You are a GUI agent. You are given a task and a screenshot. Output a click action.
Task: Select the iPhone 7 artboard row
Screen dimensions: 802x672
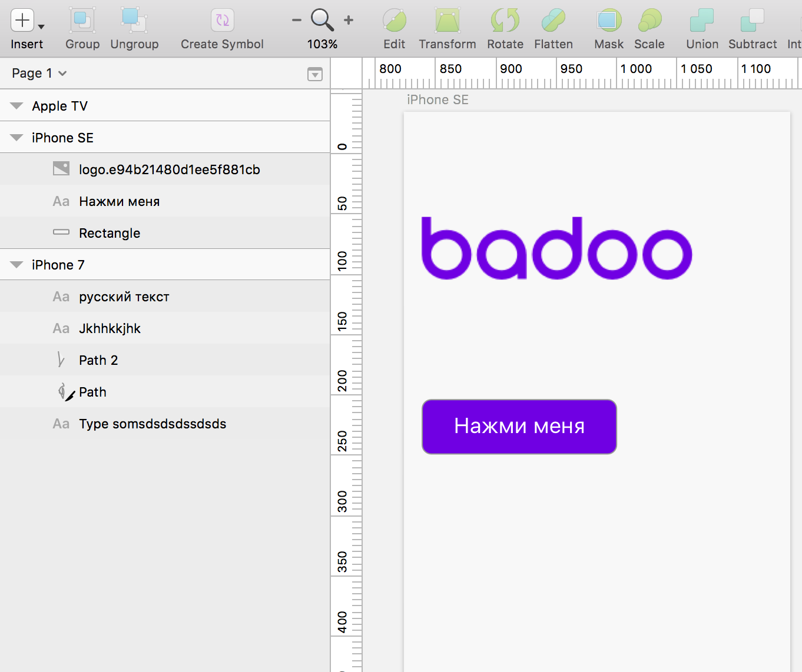point(165,265)
